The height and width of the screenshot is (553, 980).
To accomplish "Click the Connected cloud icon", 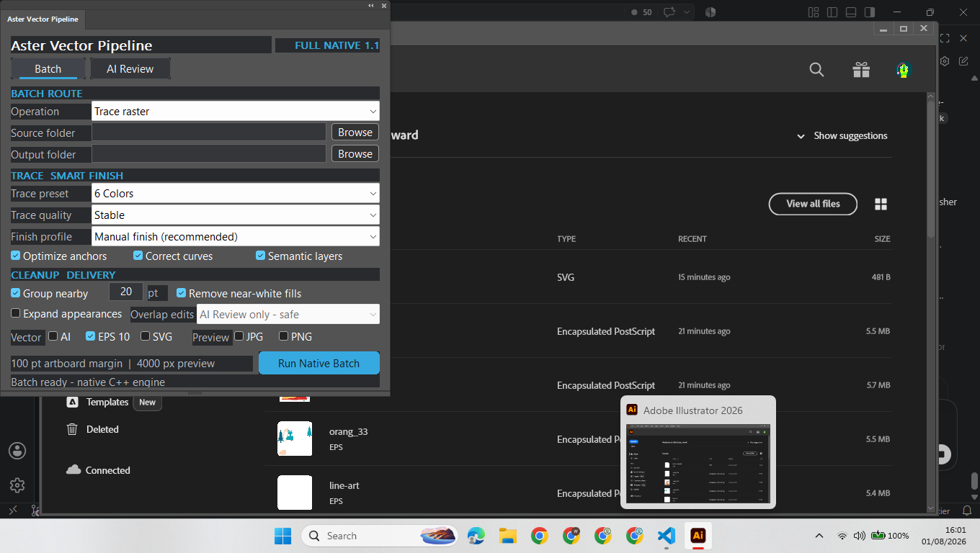I will [73, 470].
